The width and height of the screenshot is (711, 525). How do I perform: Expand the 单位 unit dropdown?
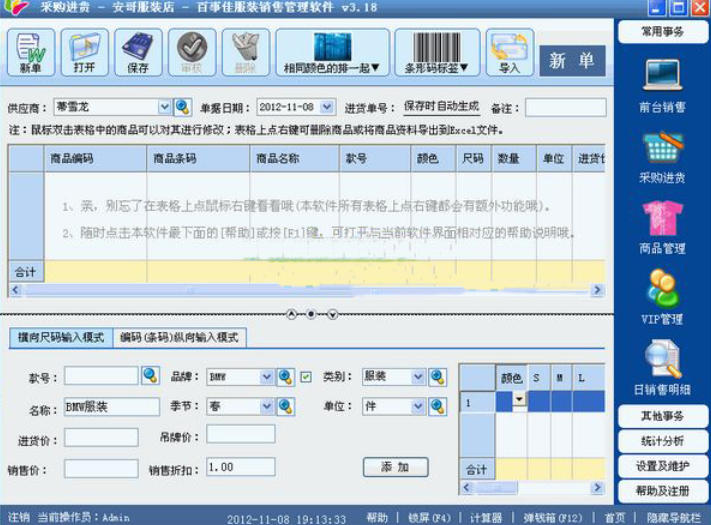tap(418, 406)
